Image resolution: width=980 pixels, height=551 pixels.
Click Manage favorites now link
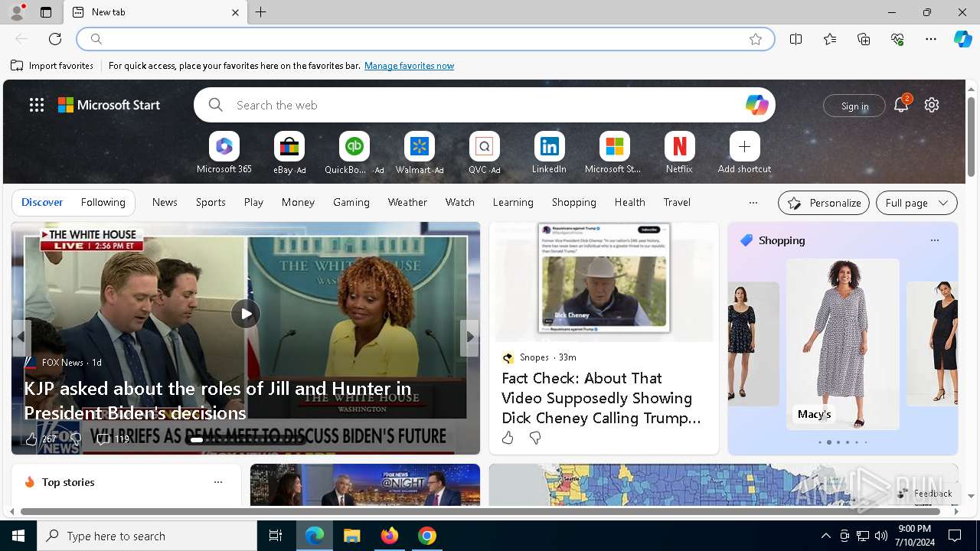(409, 66)
